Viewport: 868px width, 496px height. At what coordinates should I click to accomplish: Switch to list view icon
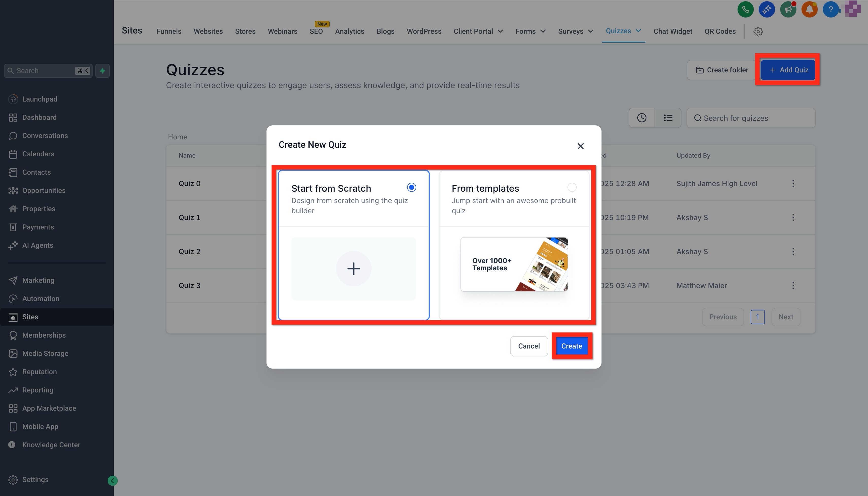point(668,118)
